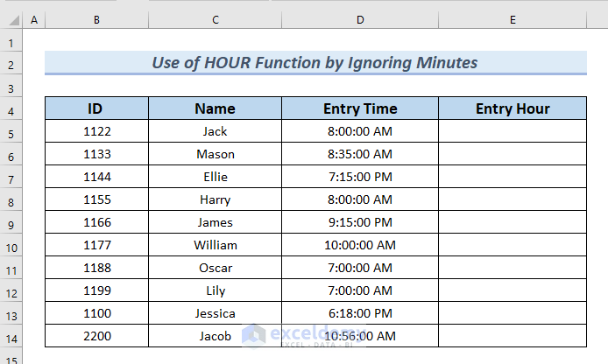
Task: Select row 10 header
Action: (11, 246)
